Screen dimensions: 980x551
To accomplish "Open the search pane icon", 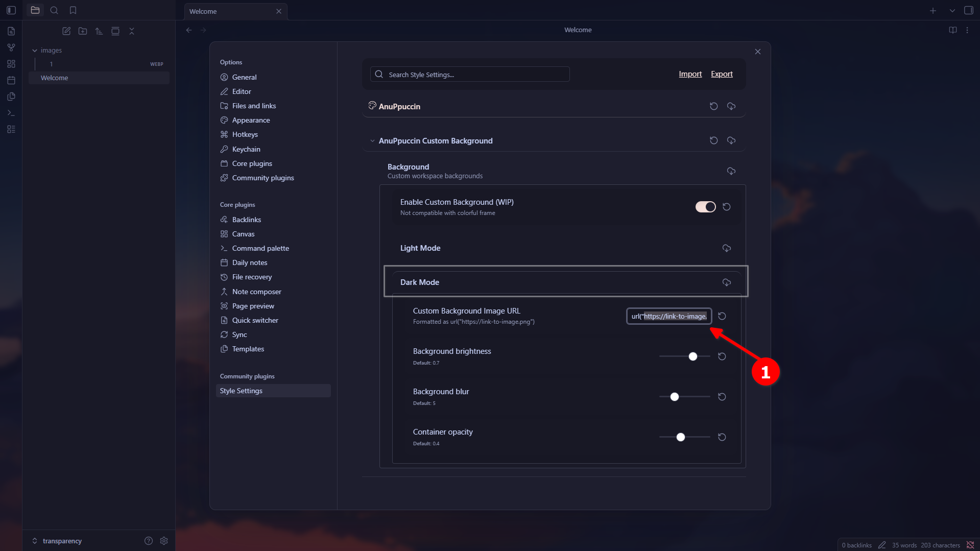I will tap(54, 10).
